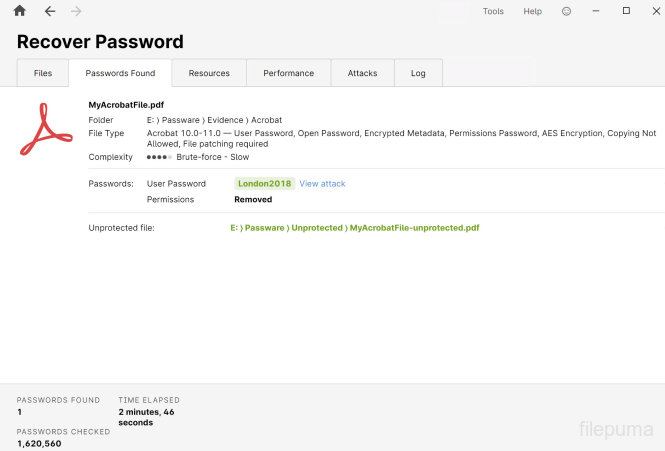Open the Help menu
The image size is (665, 451).
[533, 11]
